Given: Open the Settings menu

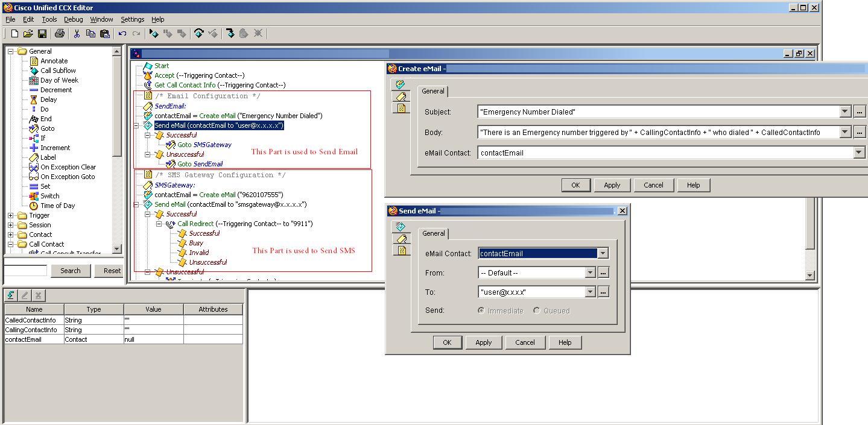Looking at the screenshot, I should click(x=133, y=19).
